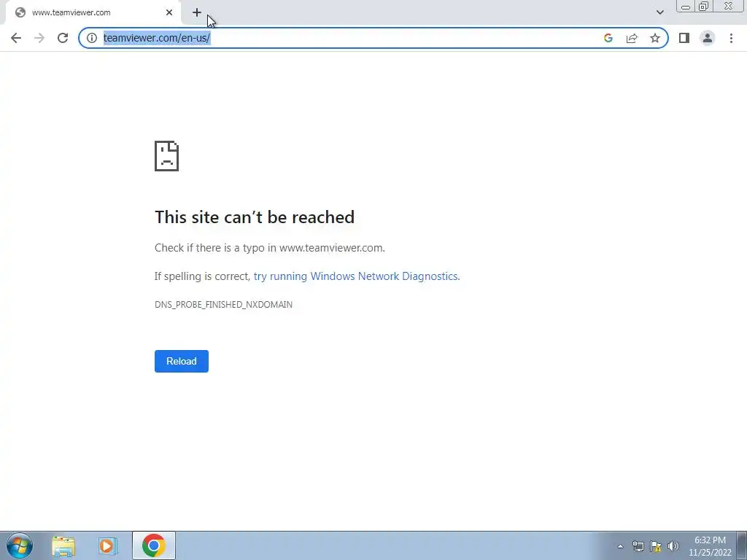Minimize the Chrome window

686,6
